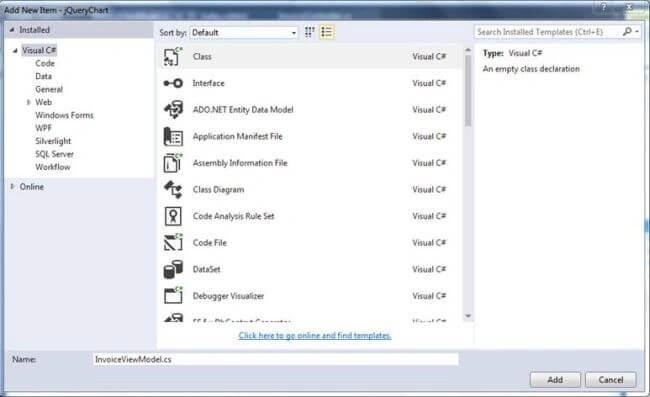The image size is (650, 397).
Task: Open the search options dropdown arrow
Action: coord(637,31)
